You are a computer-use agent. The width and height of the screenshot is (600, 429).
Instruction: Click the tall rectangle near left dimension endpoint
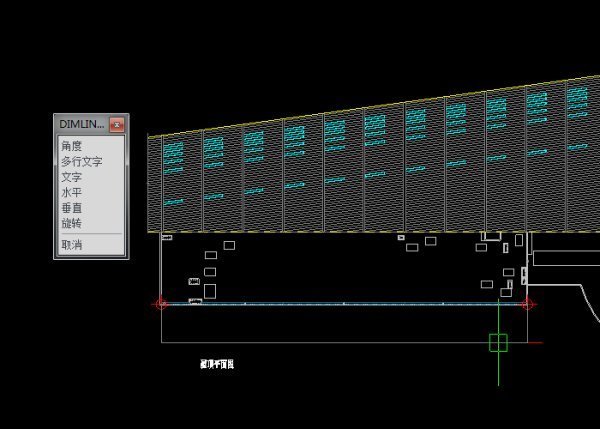209,290
